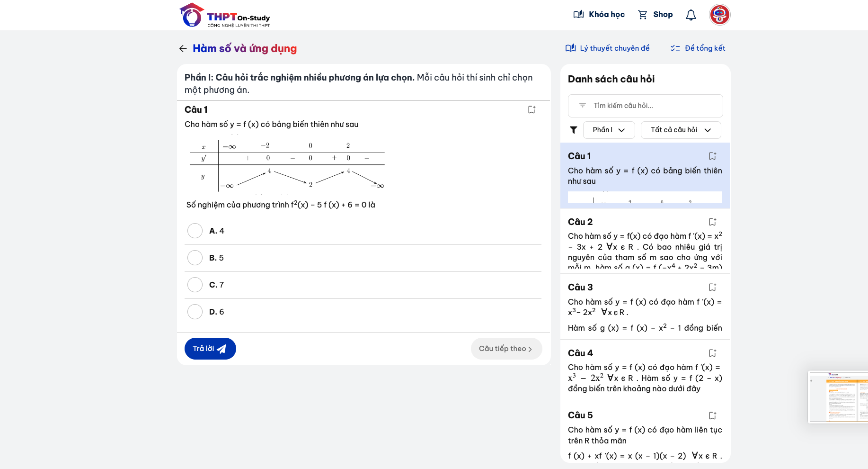Screen dimensions: 868x469
Task: Open the Shop menu item
Action: [655, 15]
